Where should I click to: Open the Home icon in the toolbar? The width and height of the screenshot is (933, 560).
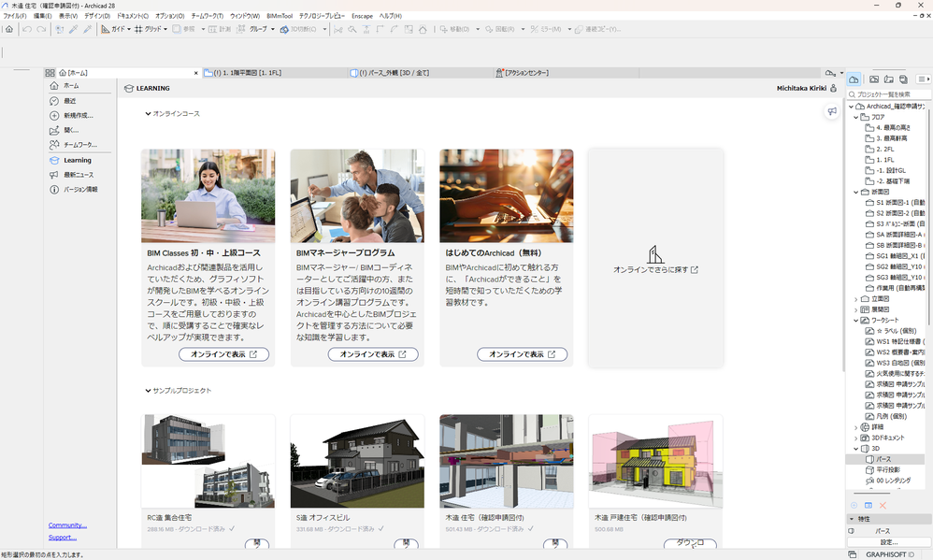(9, 29)
